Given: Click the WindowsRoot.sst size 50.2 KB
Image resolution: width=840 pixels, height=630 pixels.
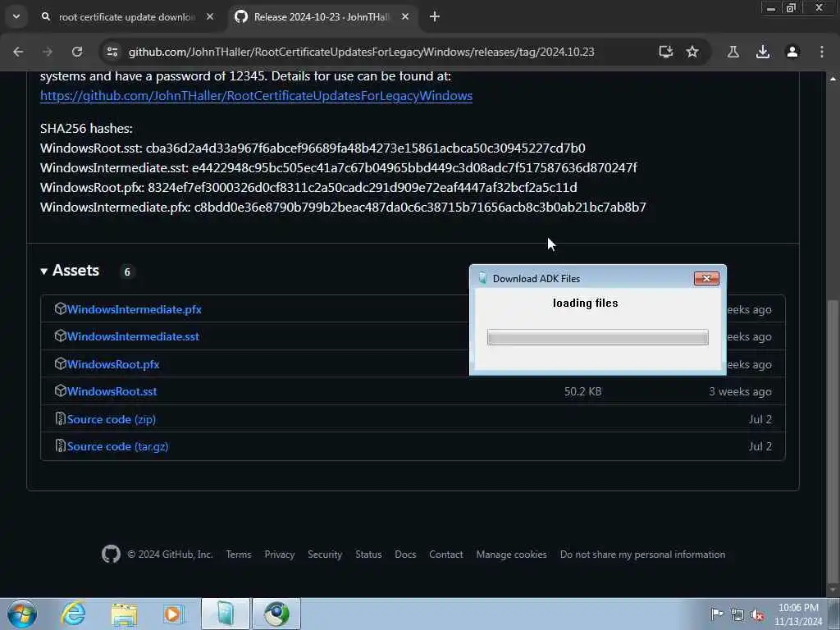Looking at the screenshot, I should click(x=583, y=391).
